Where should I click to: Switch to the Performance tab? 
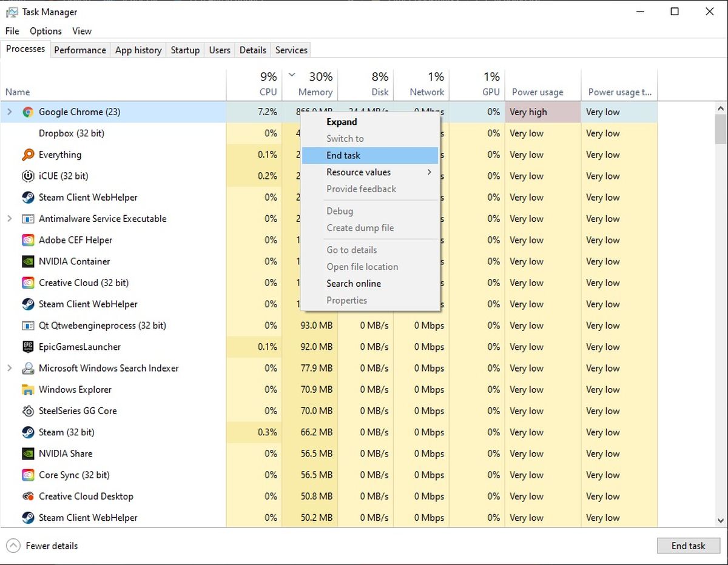(x=80, y=50)
